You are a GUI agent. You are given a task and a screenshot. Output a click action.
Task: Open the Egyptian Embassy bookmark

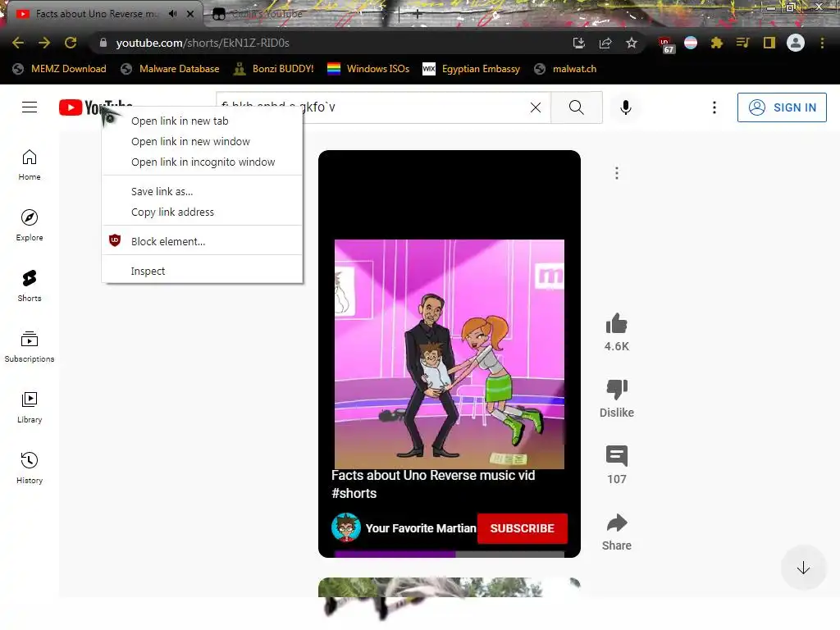(x=472, y=69)
